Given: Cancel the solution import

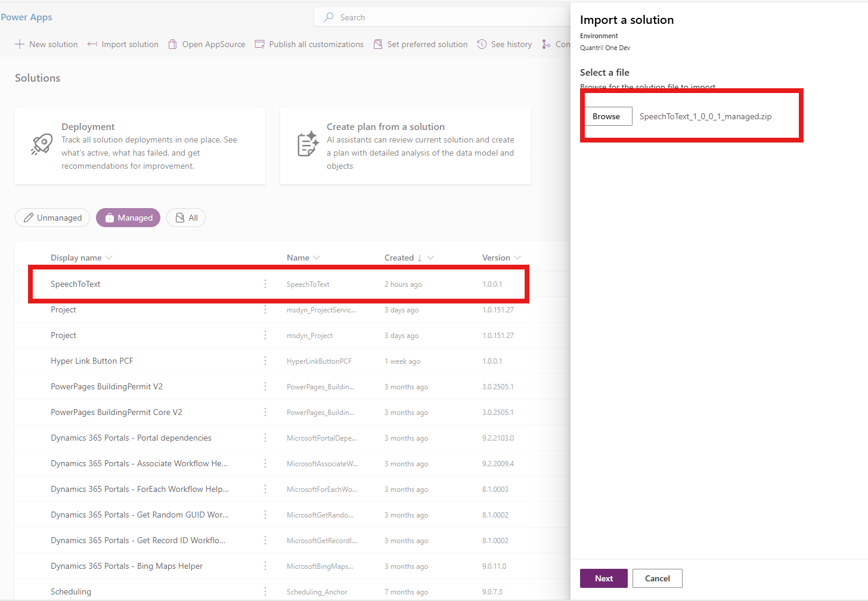Looking at the screenshot, I should (x=657, y=578).
